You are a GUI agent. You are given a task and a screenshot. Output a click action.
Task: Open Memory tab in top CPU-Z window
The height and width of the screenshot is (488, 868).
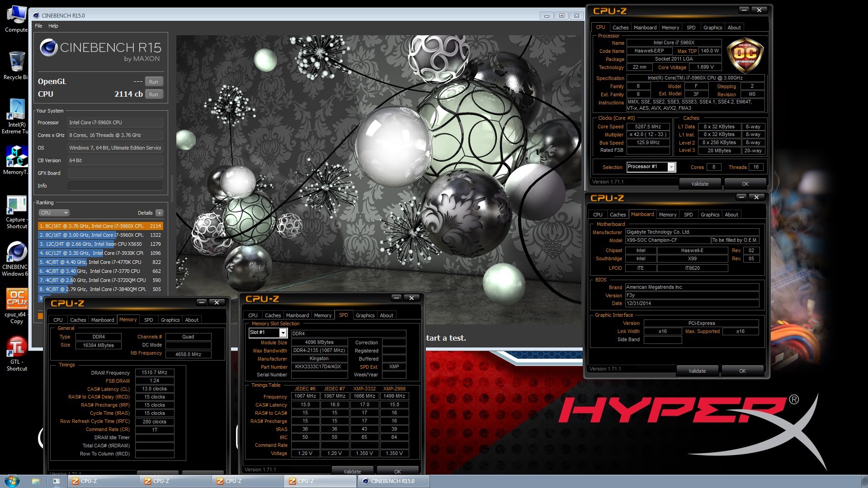click(x=670, y=28)
